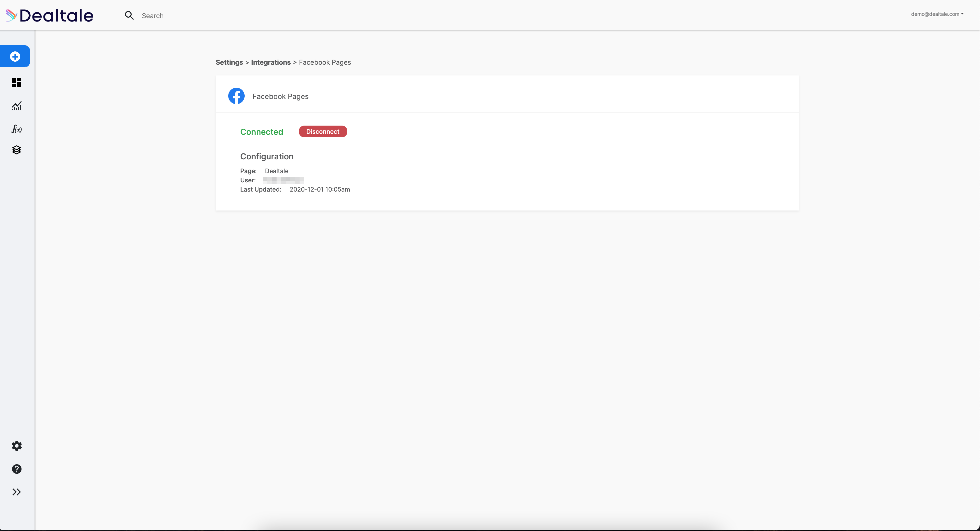
Task: Open the help question mark icon
Action: tap(16, 469)
